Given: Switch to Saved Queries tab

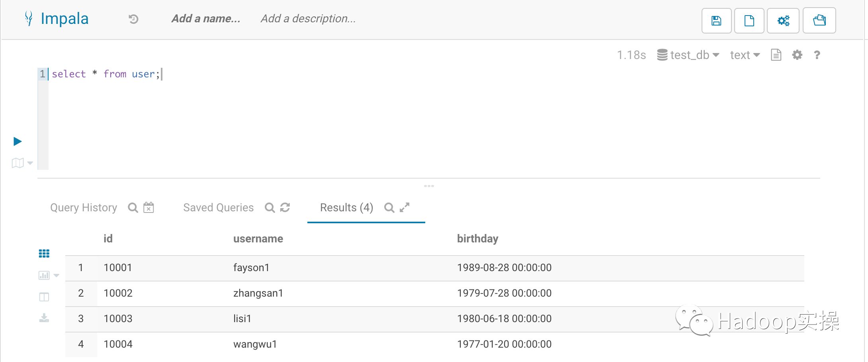Looking at the screenshot, I should (x=218, y=208).
